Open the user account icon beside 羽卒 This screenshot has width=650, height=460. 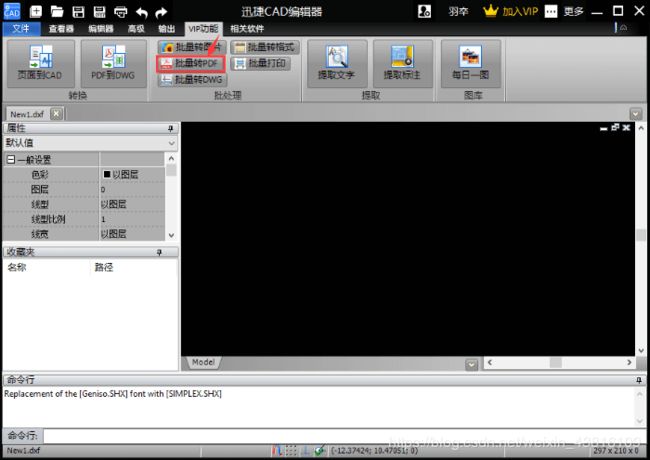pos(424,11)
